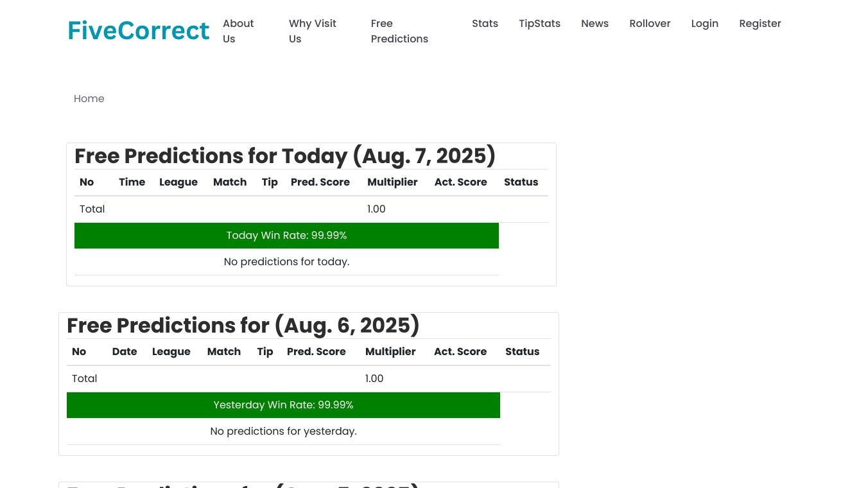The width and height of the screenshot is (868, 488).
Task: Click Register to sign up
Action: tap(759, 24)
